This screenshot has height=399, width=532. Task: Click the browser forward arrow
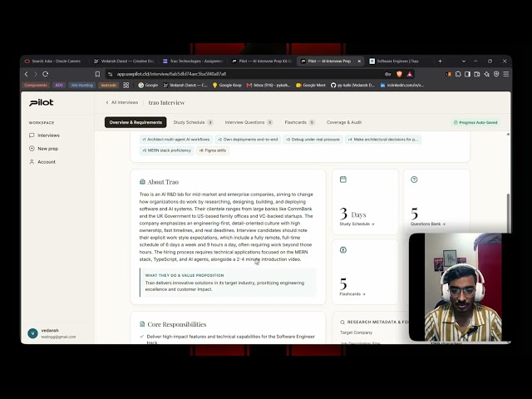(x=36, y=74)
